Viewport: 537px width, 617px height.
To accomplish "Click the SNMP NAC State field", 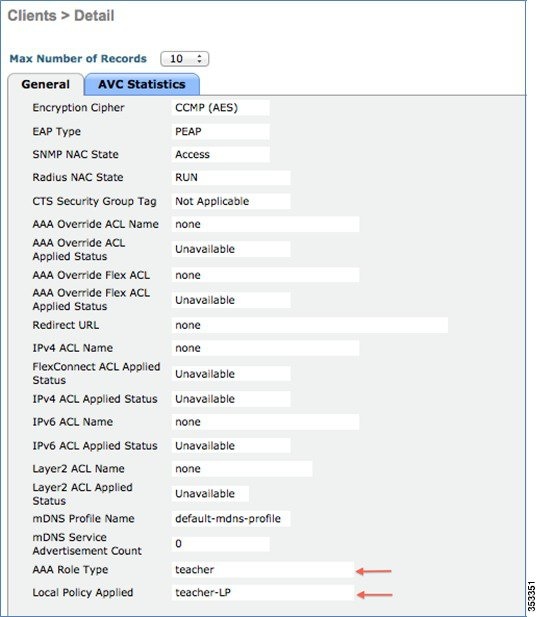I will (220, 155).
